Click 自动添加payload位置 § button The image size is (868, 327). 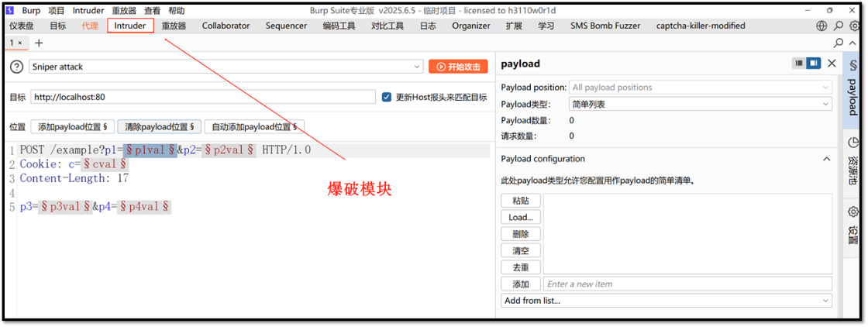click(x=255, y=127)
